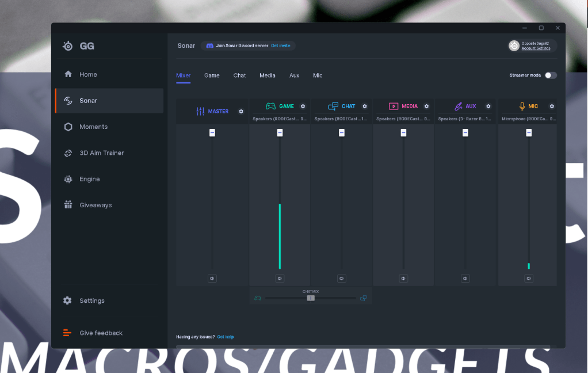
Task: Open 3D Aim Trainer from sidebar
Action: 109,153
